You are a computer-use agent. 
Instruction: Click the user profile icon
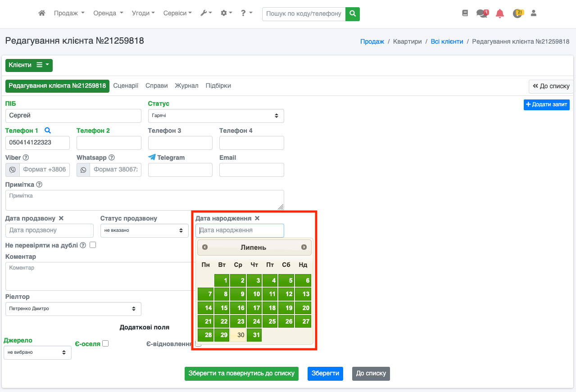[x=534, y=14]
